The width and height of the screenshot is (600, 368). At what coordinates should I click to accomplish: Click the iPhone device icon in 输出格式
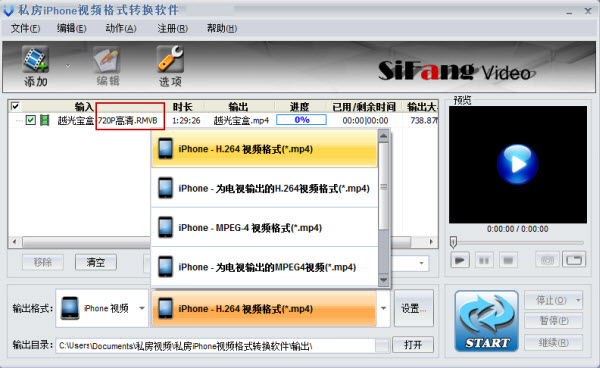click(x=70, y=308)
